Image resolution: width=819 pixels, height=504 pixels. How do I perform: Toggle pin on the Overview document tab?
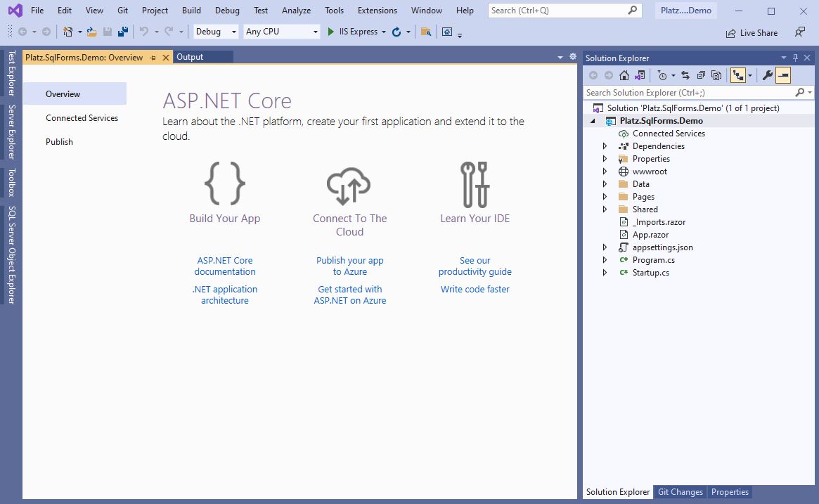coord(153,58)
